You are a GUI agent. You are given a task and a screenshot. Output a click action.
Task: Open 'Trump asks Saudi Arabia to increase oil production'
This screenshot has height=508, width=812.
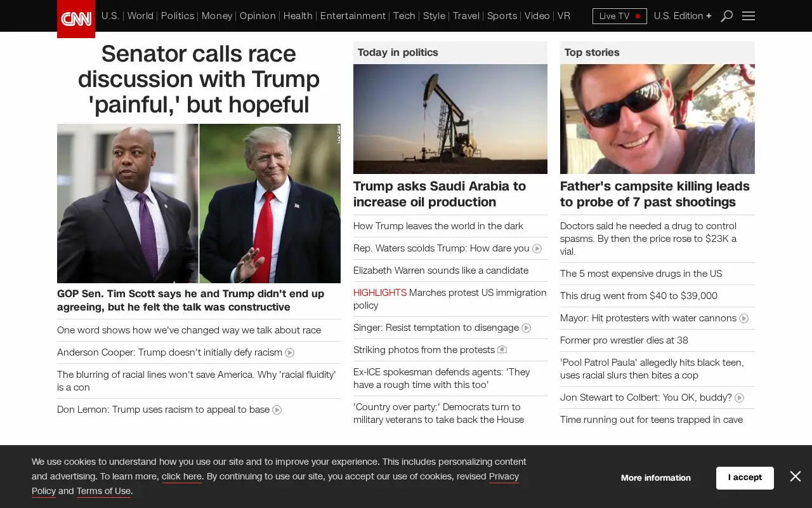click(x=440, y=194)
